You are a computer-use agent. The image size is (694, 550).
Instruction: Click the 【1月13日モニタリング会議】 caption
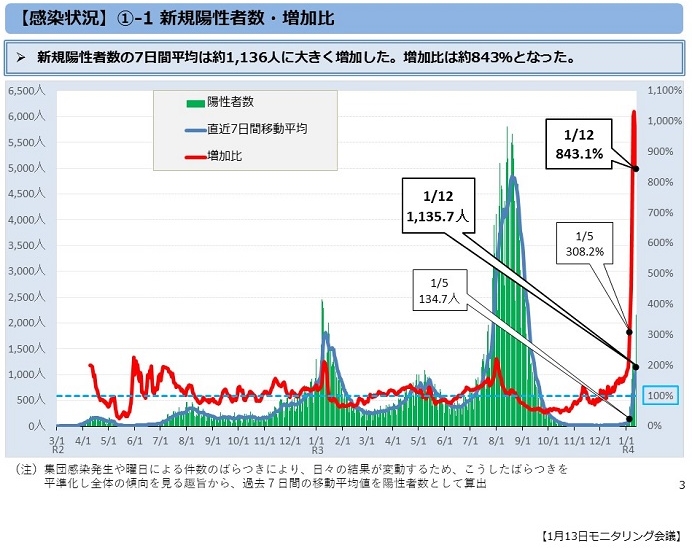coord(612,536)
